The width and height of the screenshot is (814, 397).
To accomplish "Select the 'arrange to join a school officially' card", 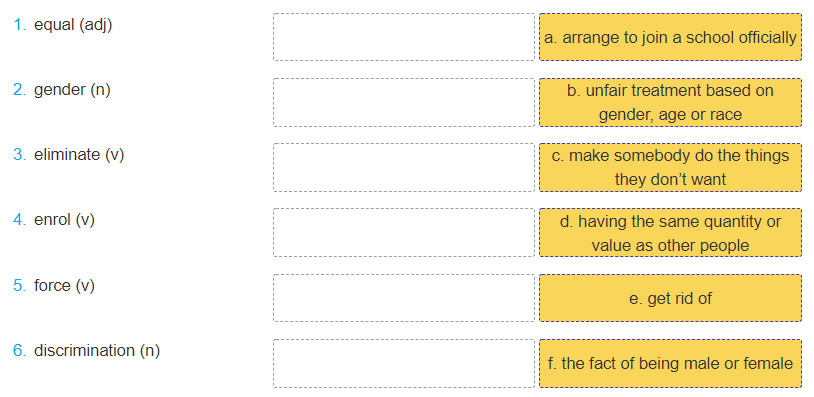I will [670, 37].
